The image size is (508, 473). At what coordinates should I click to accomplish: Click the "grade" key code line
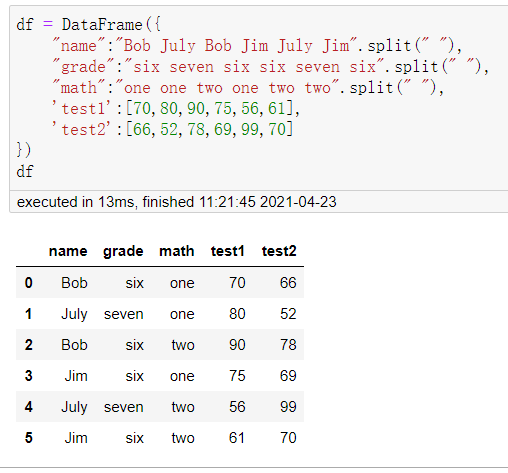coord(271,67)
